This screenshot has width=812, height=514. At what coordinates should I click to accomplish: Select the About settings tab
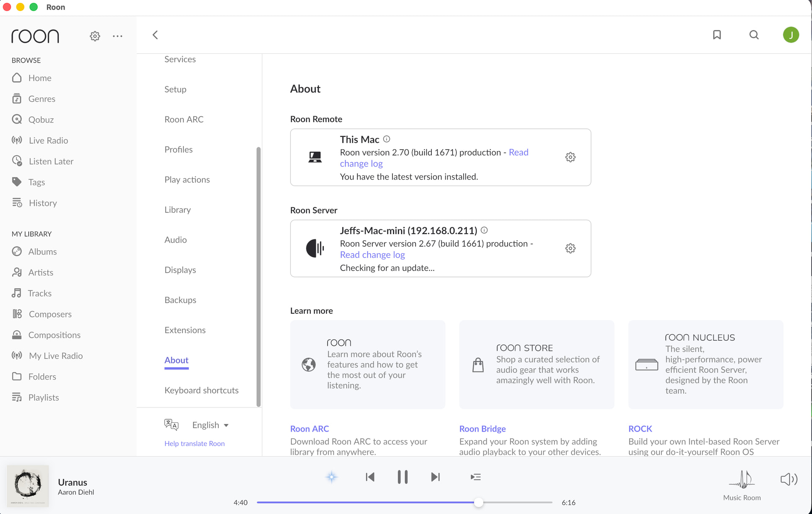176,360
